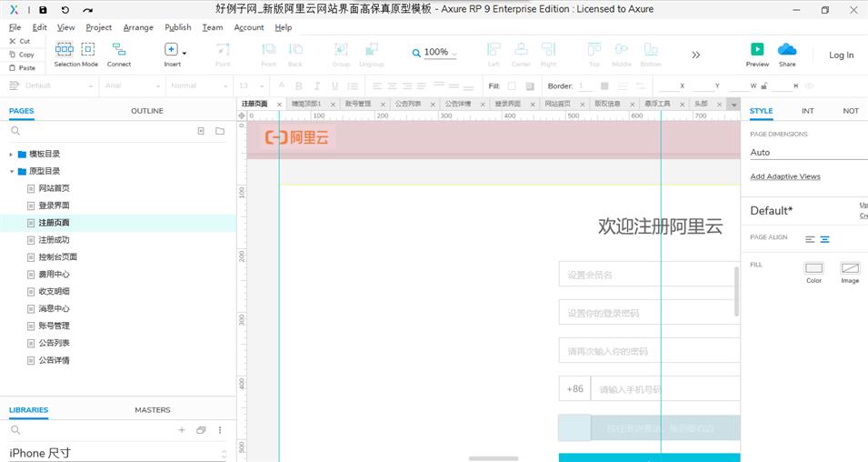Screen dimensions: 868x462
Task: Activate the Connect tool
Action: click(x=119, y=54)
